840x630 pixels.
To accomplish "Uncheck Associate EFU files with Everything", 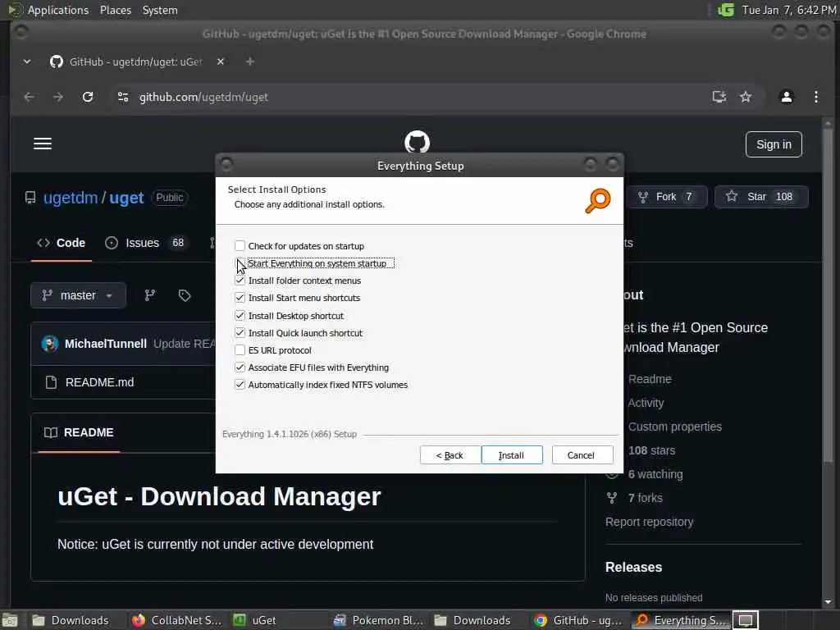I will pos(240,367).
